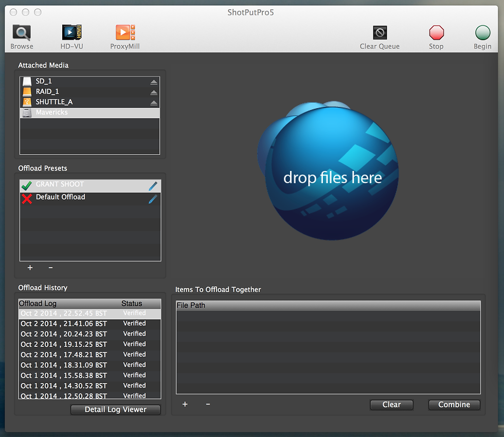This screenshot has height=437, width=504.
Task: Click the SD_1 card icon
Action: (x=27, y=81)
